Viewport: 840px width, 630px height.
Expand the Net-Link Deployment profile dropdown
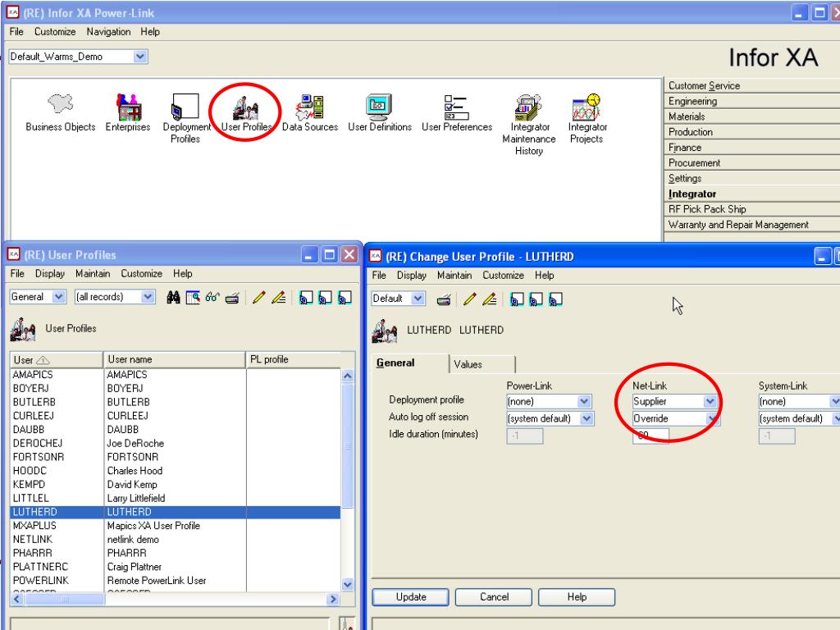pyautogui.click(x=710, y=402)
